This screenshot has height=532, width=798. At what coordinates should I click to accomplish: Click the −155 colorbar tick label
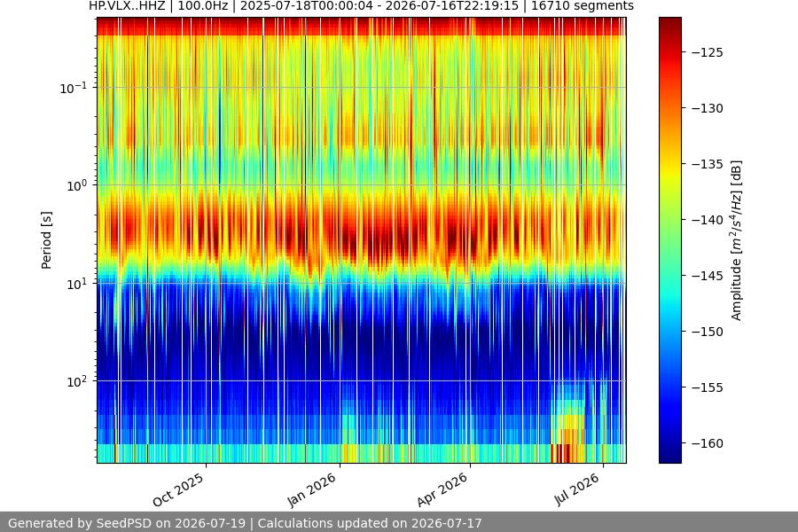click(708, 388)
